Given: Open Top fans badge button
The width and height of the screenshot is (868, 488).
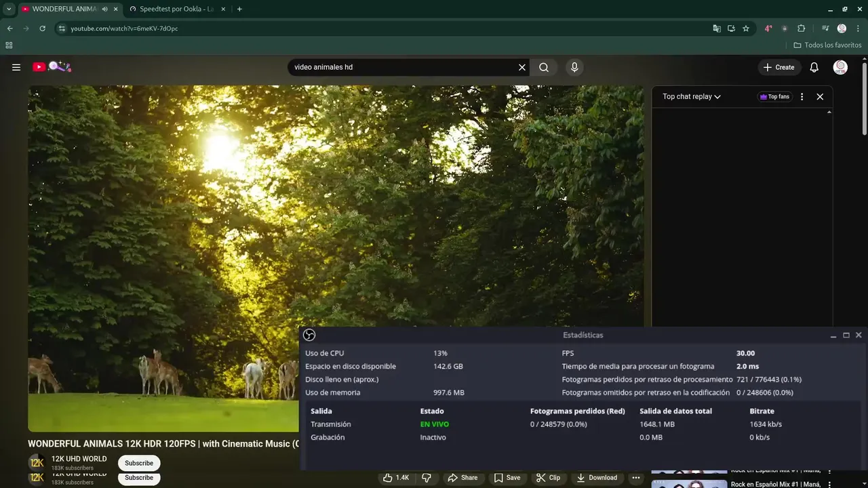Looking at the screenshot, I should pyautogui.click(x=775, y=97).
